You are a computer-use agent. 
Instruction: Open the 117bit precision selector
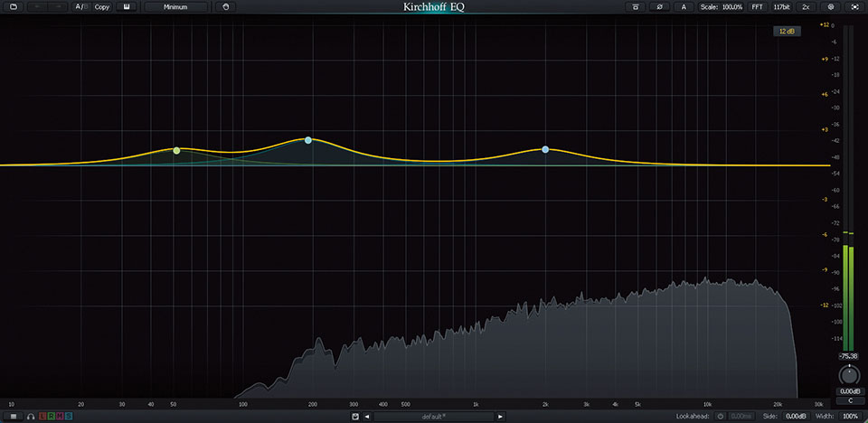point(781,7)
